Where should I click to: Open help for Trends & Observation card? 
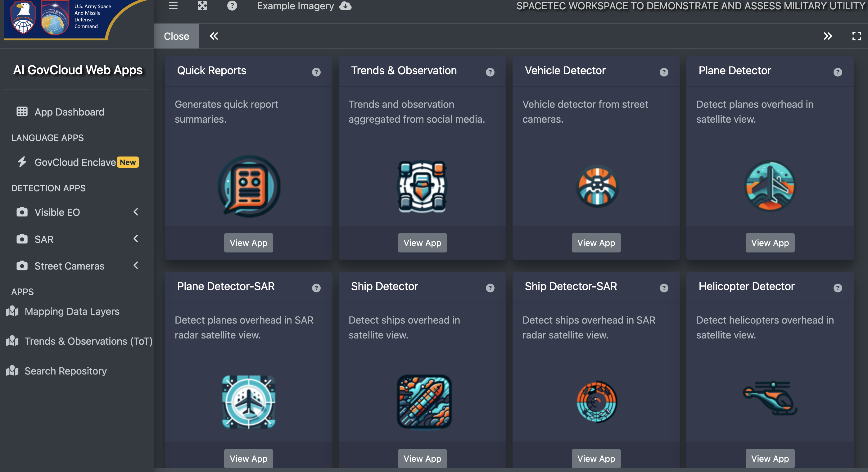[490, 72]
